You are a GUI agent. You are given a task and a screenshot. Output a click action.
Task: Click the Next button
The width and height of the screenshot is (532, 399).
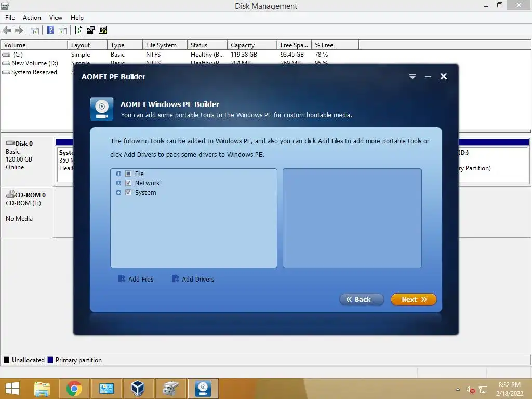click(x=414, y=300)
